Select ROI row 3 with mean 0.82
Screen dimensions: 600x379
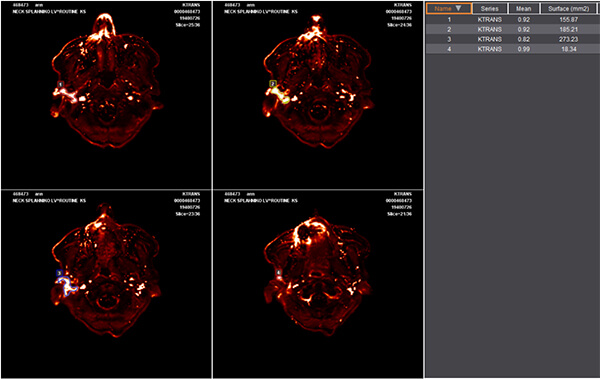513,39
